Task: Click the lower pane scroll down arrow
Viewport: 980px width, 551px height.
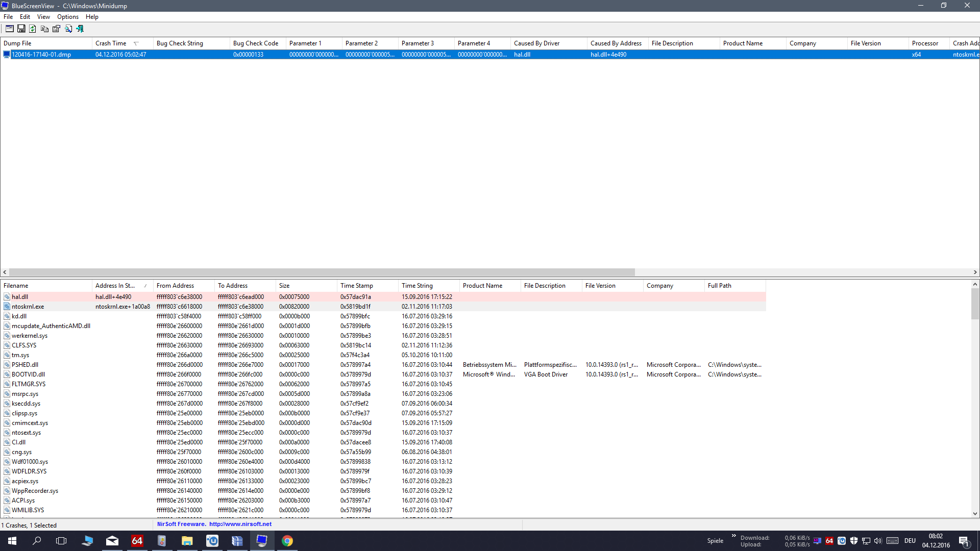Action: [975, 514]
